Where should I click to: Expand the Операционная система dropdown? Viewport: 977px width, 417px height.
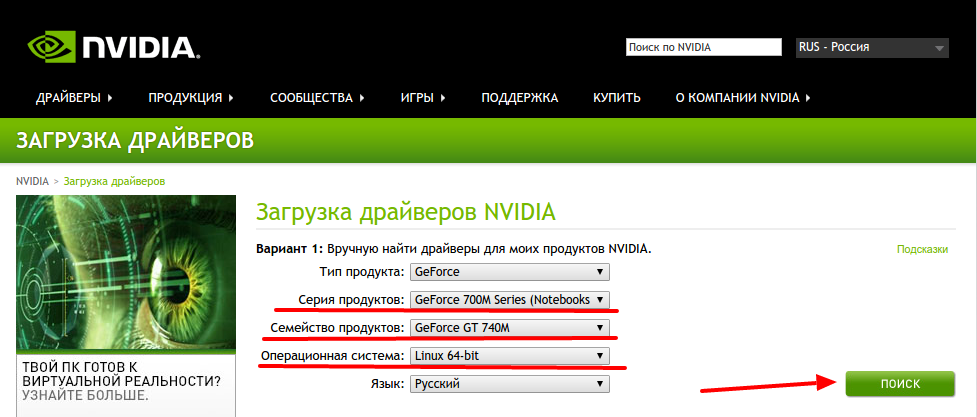point(509,355)
